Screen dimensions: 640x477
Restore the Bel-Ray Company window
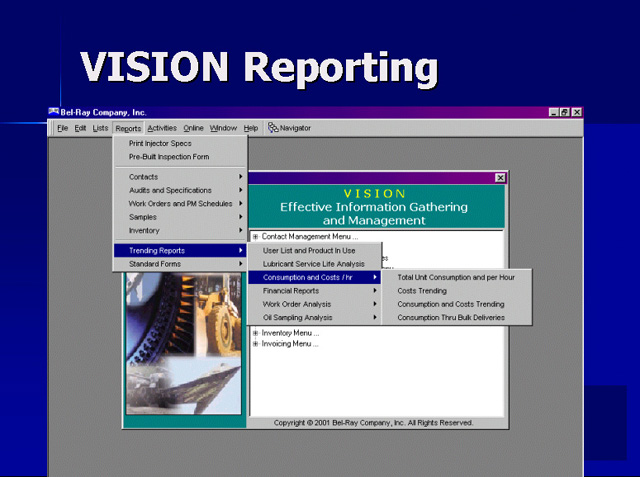tap(565, 112)
